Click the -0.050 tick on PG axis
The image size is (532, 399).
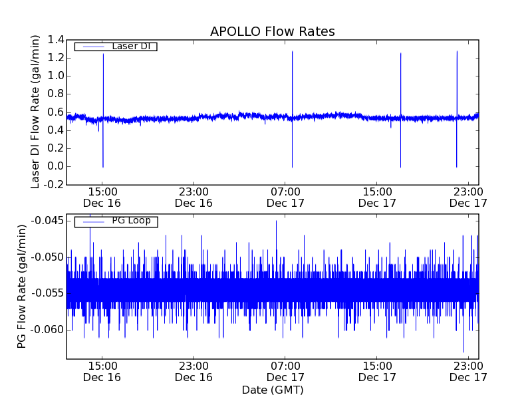(x=47, y=257)
